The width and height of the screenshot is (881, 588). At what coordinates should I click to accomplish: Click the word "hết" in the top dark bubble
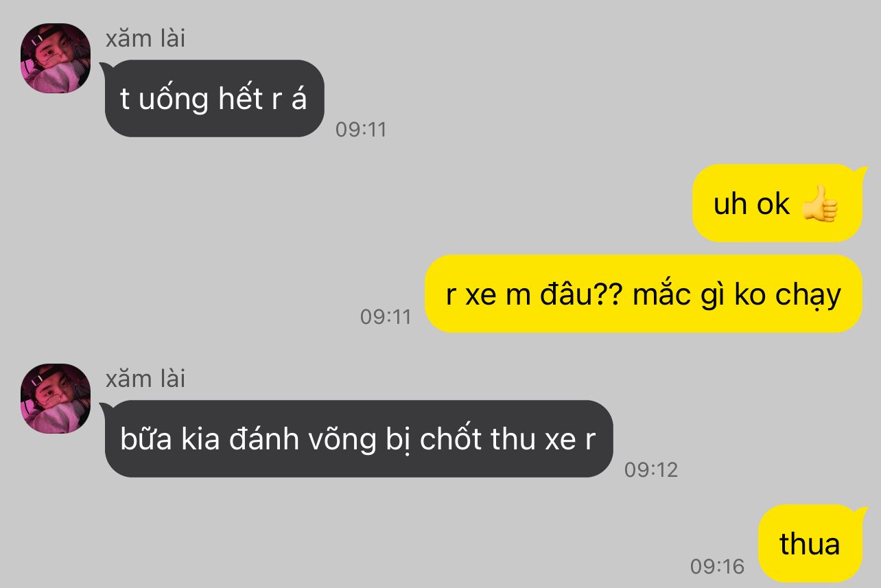(240, 98)
